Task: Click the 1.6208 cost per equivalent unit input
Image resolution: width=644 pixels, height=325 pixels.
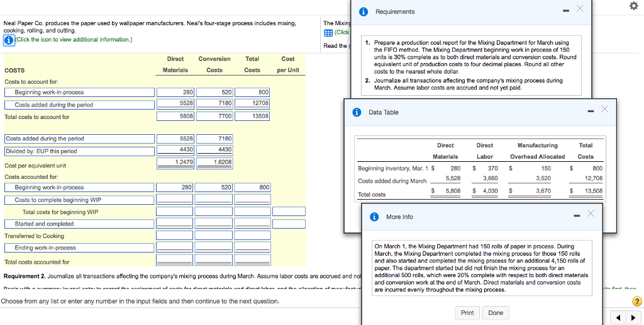Action: coord(214,162)
